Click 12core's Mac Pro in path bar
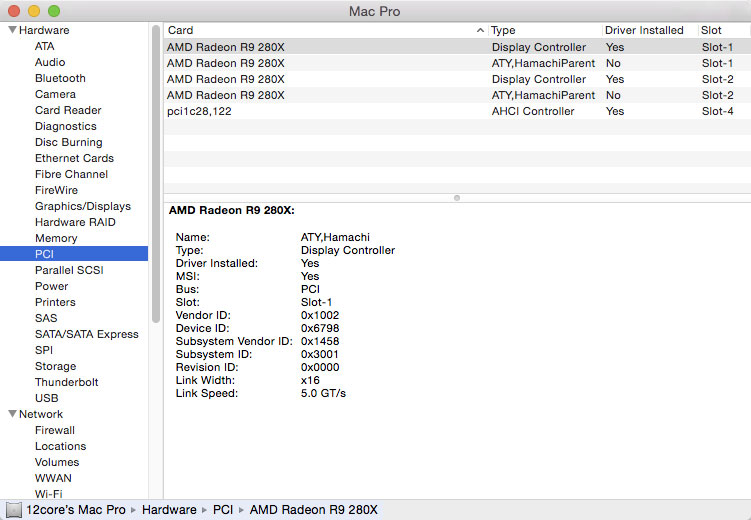 [76, 510]
